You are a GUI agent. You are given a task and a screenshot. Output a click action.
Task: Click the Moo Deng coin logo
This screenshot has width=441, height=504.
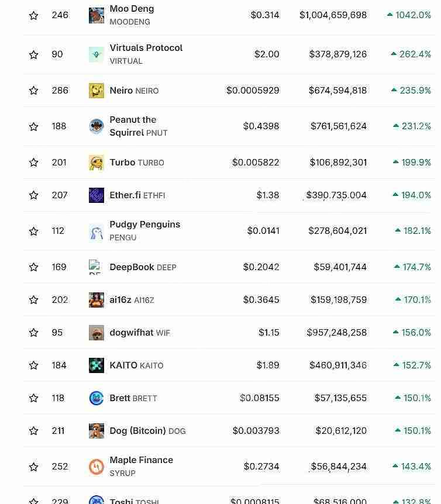[x=97, y=15]
